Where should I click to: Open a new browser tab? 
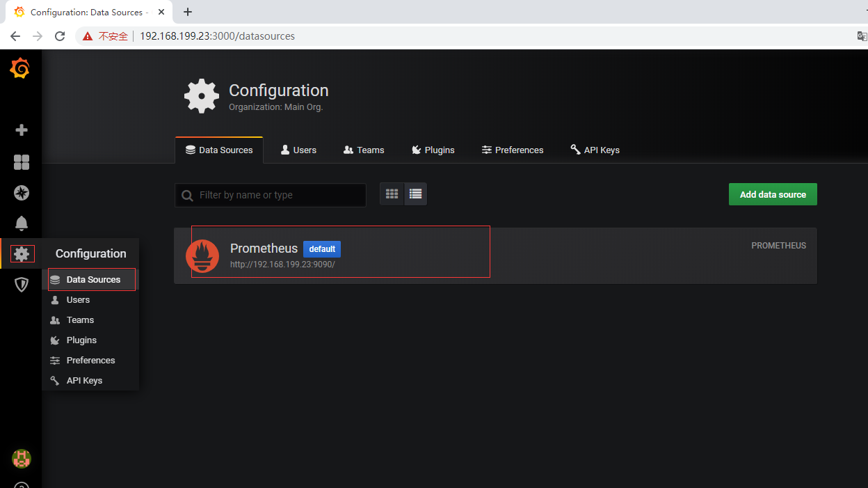[x=187, y=12]
